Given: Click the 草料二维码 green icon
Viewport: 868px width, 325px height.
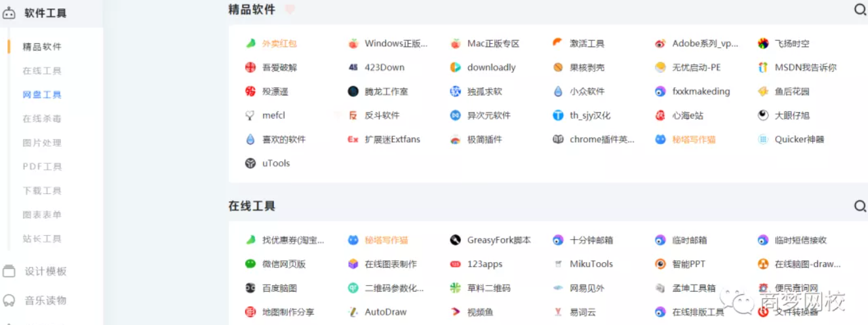Looking at the screenshot, I should click(x=455, y=288).
